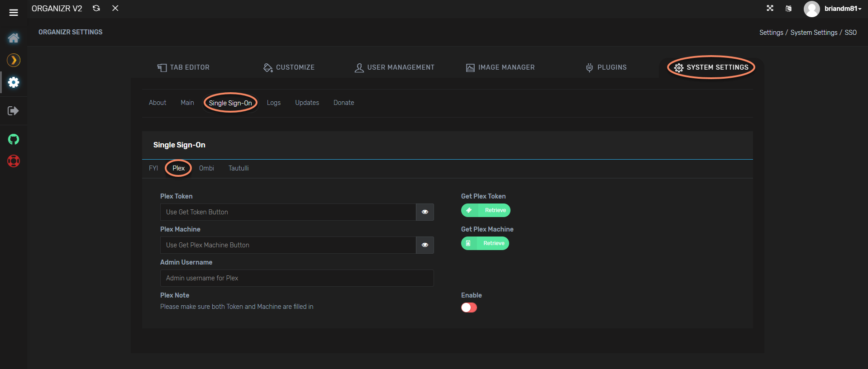This screenshot has height=369, width=868.
Task: Open the User Management section
Action: click(x=394, y=67)
